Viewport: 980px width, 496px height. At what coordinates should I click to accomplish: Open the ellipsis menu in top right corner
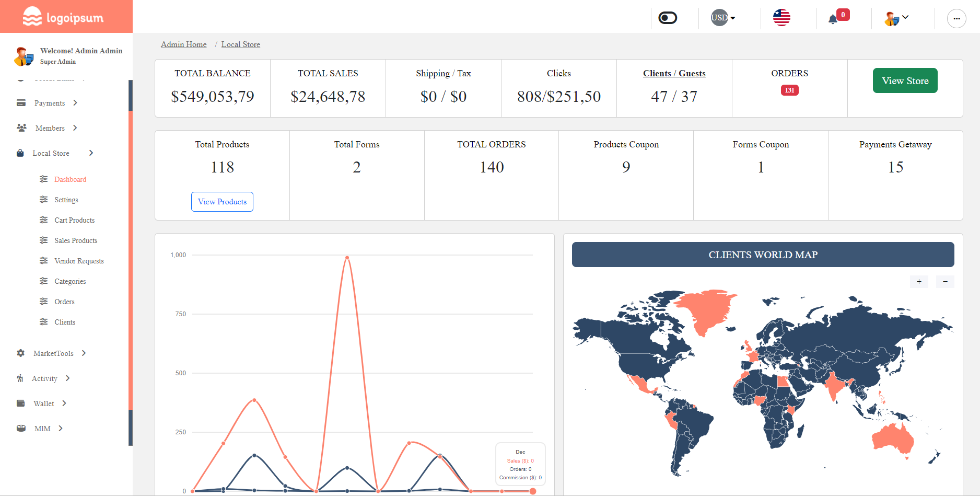click(x=956, y=18)
